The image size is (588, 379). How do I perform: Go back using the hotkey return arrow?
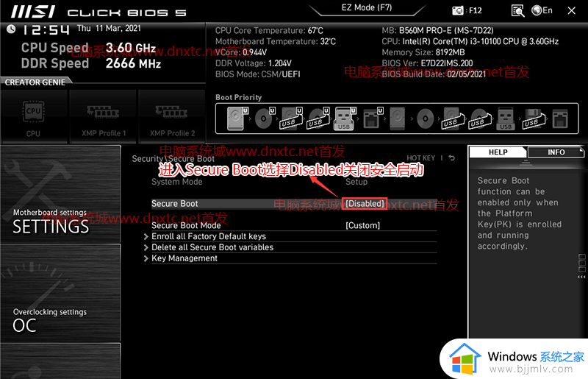452,158
